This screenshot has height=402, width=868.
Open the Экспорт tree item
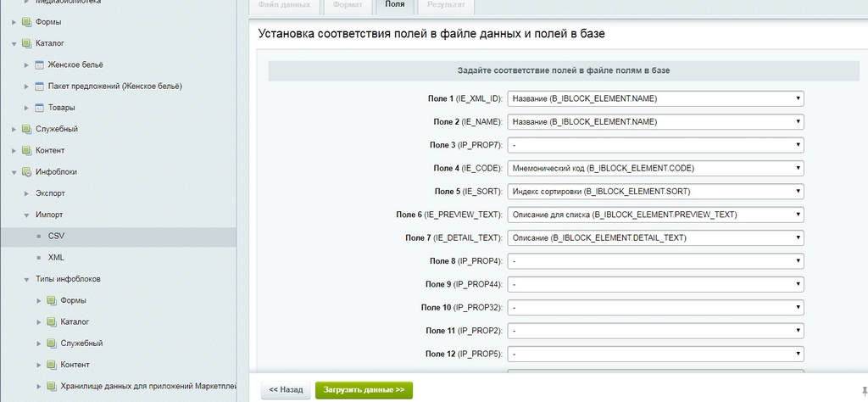(x=50, y=193)
